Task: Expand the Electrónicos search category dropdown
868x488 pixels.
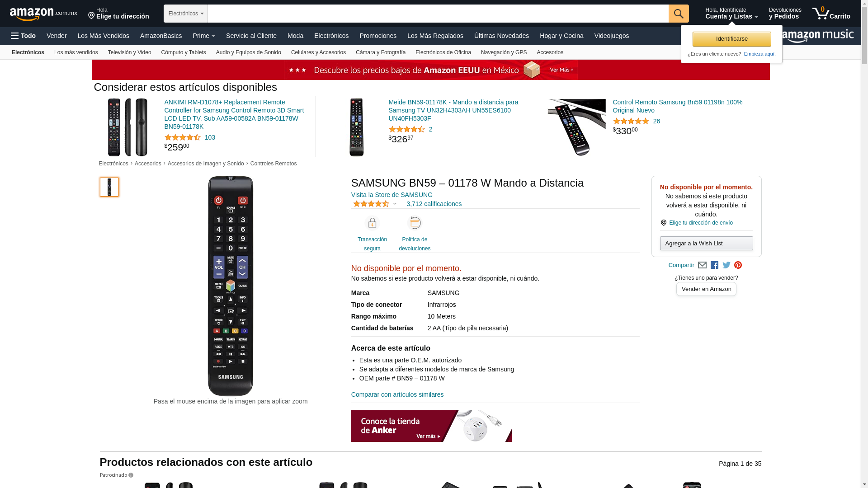Action: click(x=186, y=14)
